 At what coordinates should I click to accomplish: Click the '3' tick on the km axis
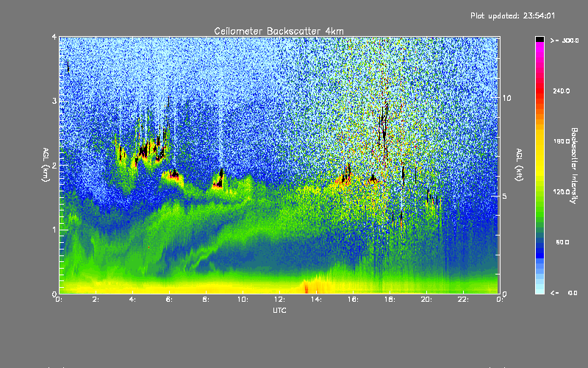(x=54, y=102)
